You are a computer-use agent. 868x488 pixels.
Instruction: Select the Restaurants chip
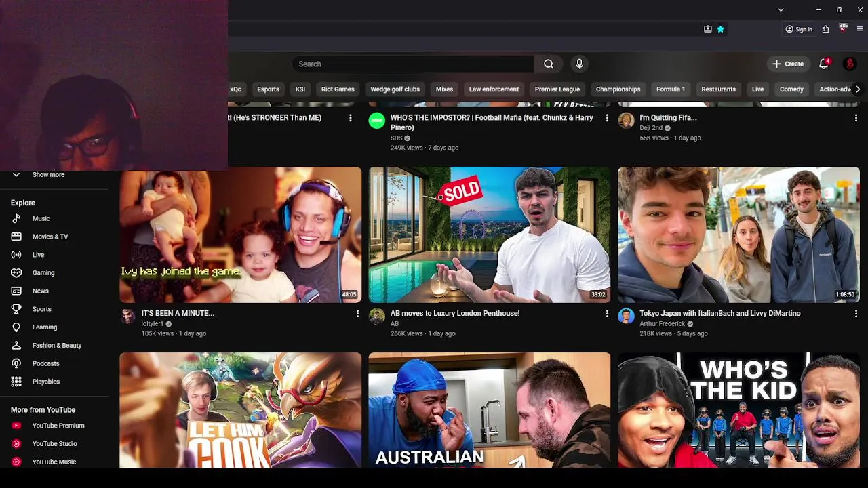(x=718, y=89)
